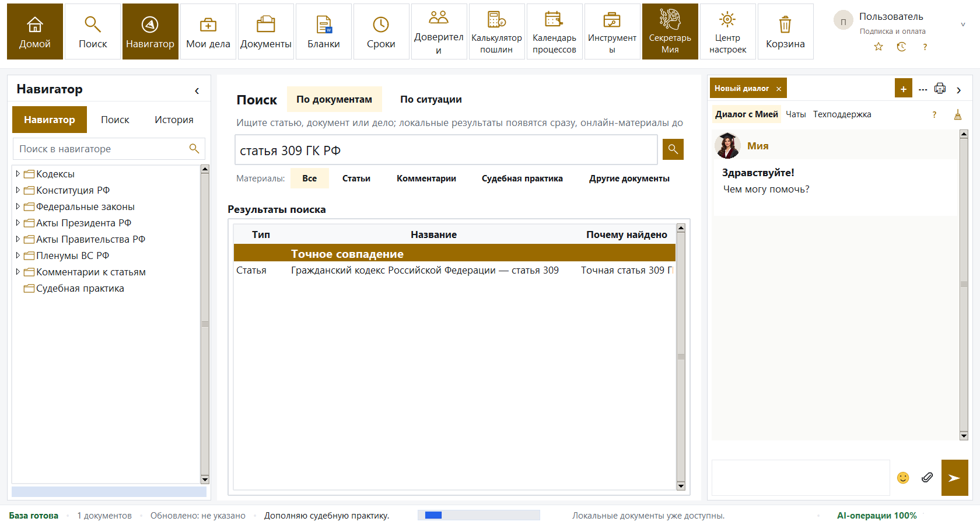Filter materials by Другие документы
Image resolution: width=980 pixels, height=525 pixels.
(629, 178)
